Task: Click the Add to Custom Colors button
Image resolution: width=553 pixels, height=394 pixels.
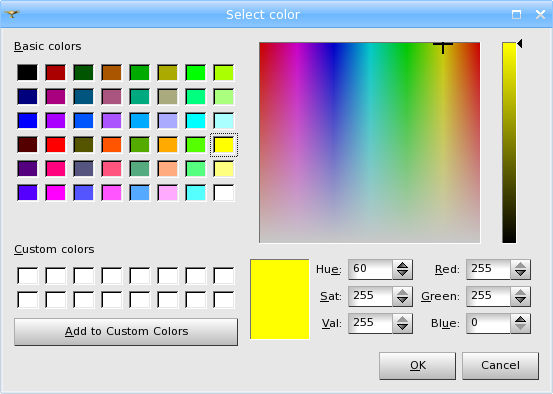Action: (x=126, y=332)
